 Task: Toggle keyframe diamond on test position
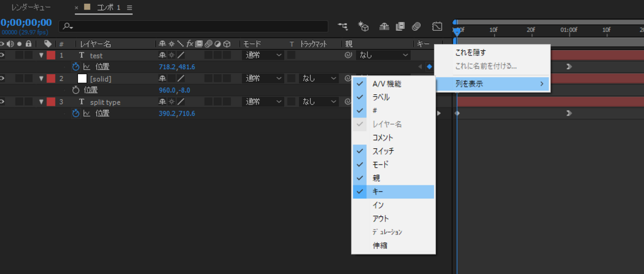point(429,67)
